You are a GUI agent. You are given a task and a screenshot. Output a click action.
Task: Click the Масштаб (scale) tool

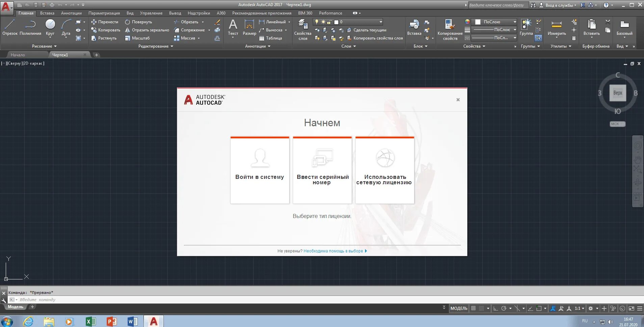click(x=137, y=38)
